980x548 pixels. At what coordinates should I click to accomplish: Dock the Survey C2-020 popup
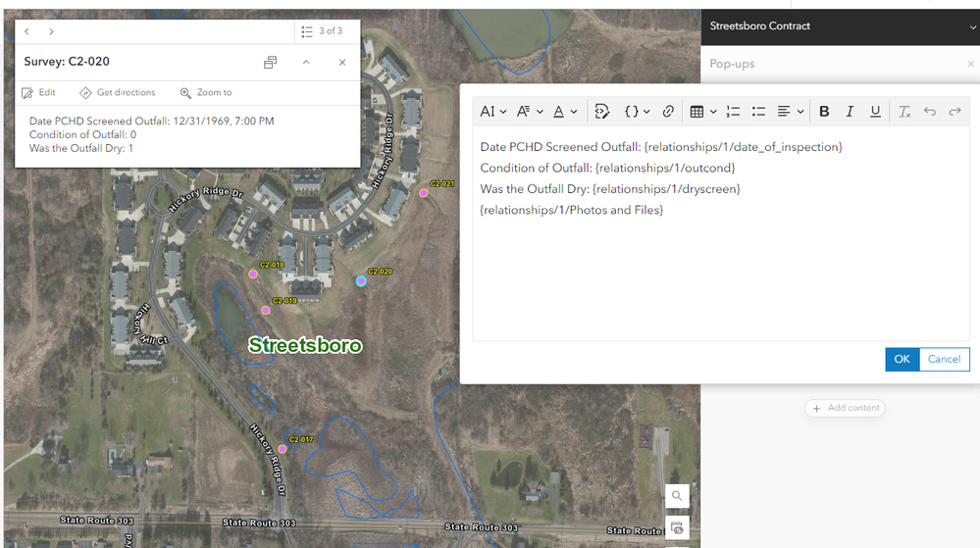270,62
